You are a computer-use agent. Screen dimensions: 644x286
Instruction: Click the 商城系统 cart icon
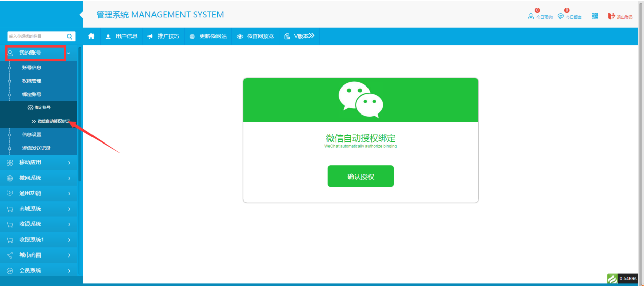tap(10, 209)
